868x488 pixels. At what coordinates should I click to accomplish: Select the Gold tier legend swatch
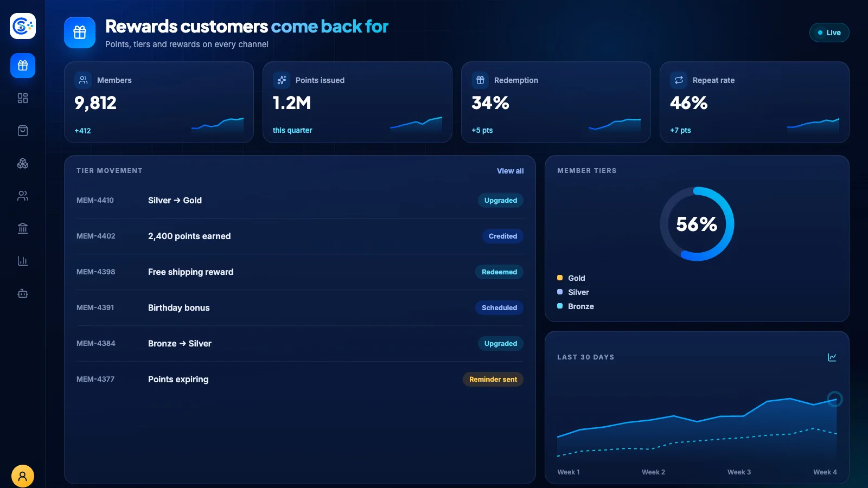pyautogui.click(x=560, y=278)
